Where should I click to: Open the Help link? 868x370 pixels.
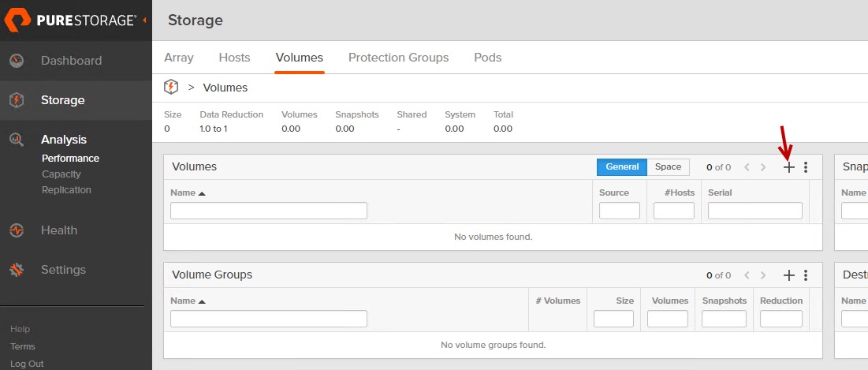(x=20, y=329)
